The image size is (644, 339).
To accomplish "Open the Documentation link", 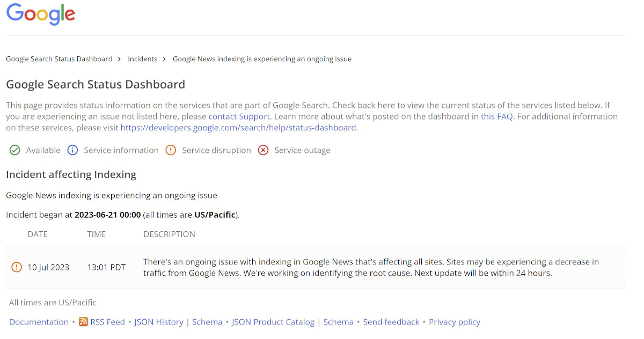I will click(39, 322).
